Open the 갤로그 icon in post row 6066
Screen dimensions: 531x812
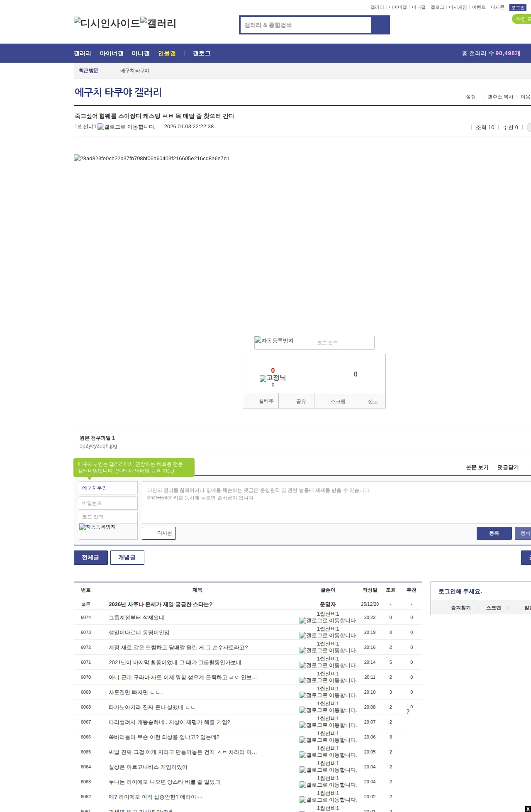(329, 740)
